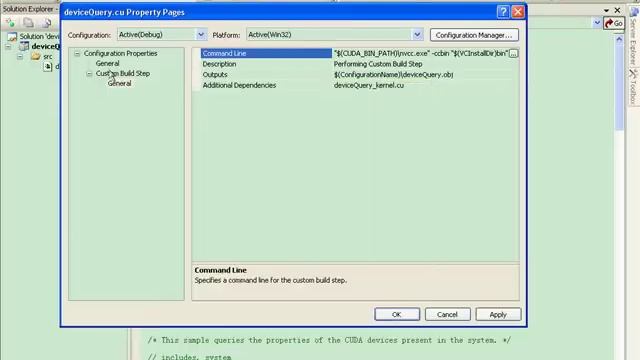Click the code comment line about CUDA devices

tap(329, 340)
